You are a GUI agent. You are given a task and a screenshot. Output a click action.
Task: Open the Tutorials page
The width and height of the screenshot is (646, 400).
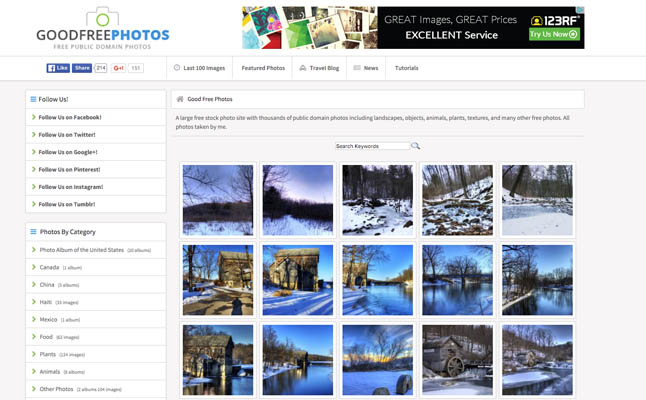point(406,68)
